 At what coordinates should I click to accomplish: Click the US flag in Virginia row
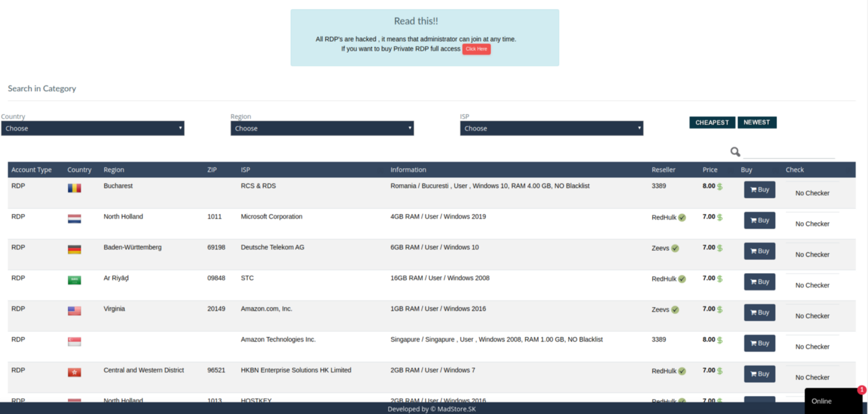(x=74, y=311)
